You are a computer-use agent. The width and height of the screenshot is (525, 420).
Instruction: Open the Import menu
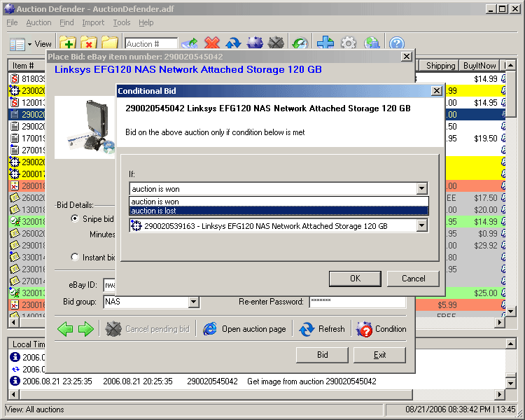point(93,22)
